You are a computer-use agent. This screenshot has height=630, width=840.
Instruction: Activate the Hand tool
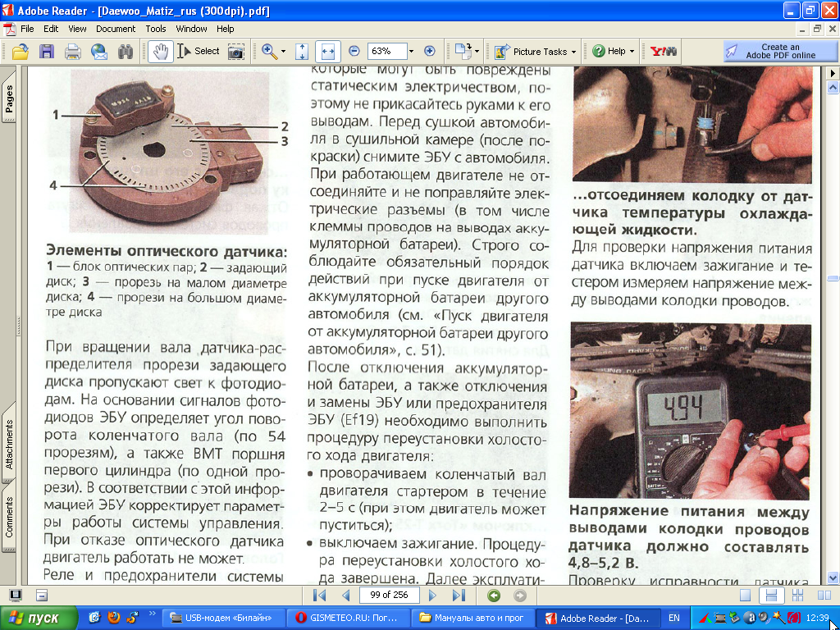point(160,52)
